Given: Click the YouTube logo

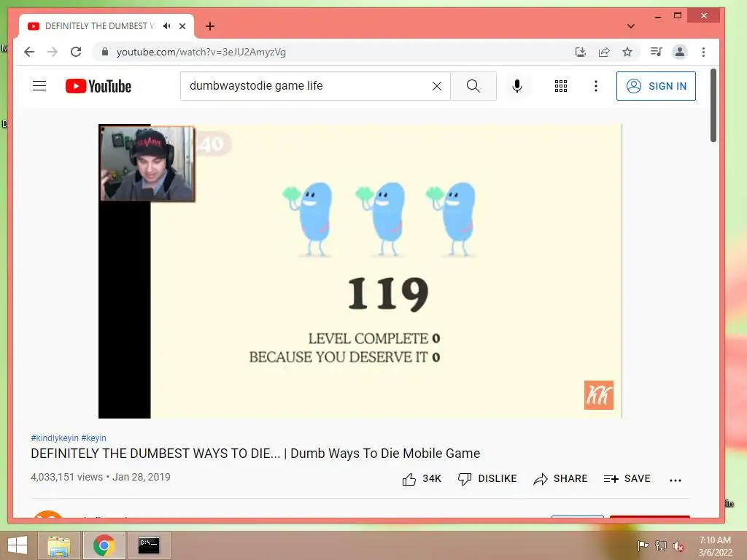Looking at the screenshot, I should pos(98,86).
